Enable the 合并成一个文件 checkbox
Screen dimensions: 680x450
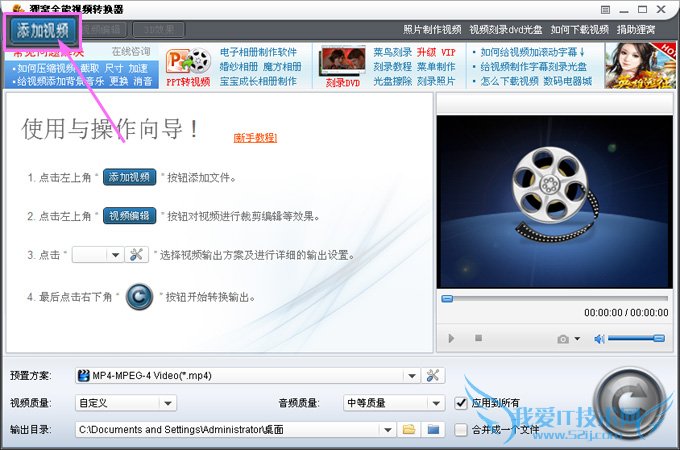461,430
